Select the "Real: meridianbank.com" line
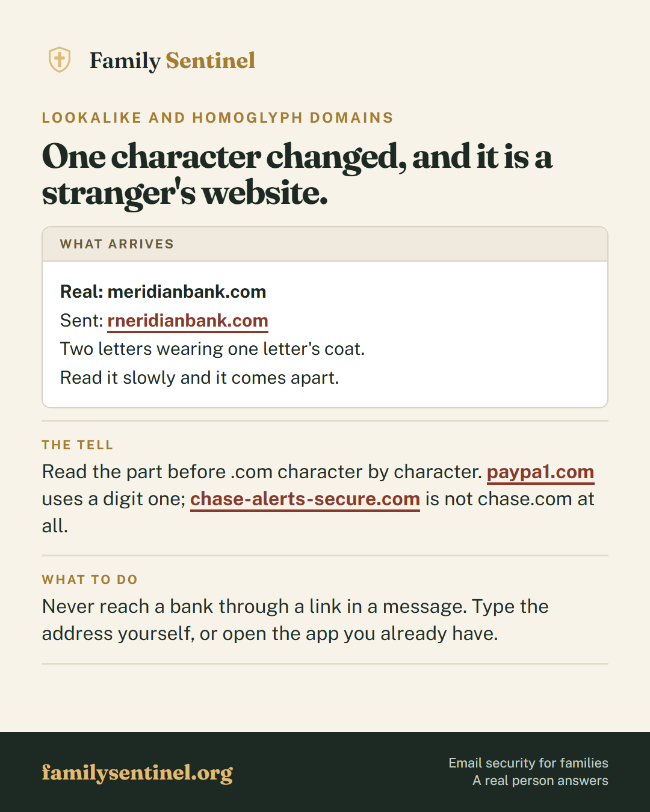Viewport: 650px width, 812px height. 163,292
